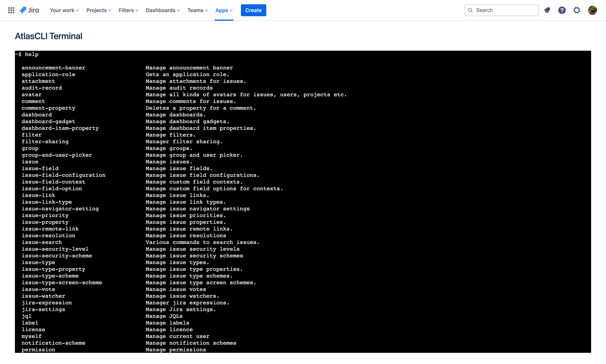Click the issue-search command entry in terminal

(42, 242)
